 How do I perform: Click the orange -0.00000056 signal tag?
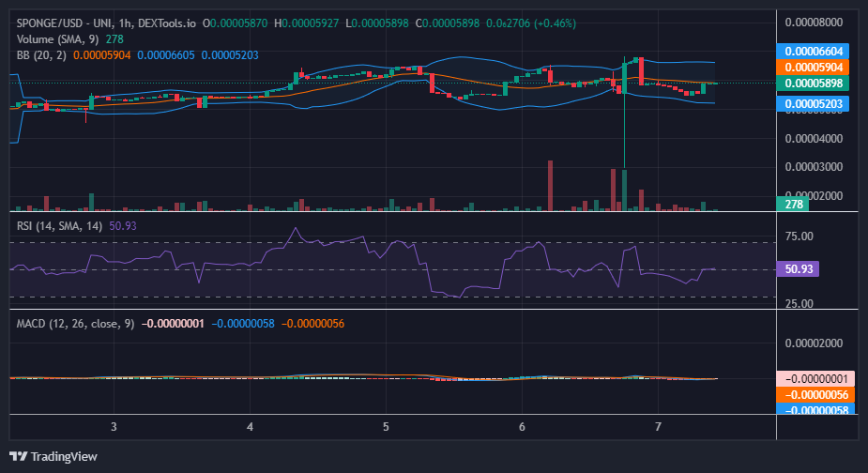pyautogui.click(x=815, y=394)
